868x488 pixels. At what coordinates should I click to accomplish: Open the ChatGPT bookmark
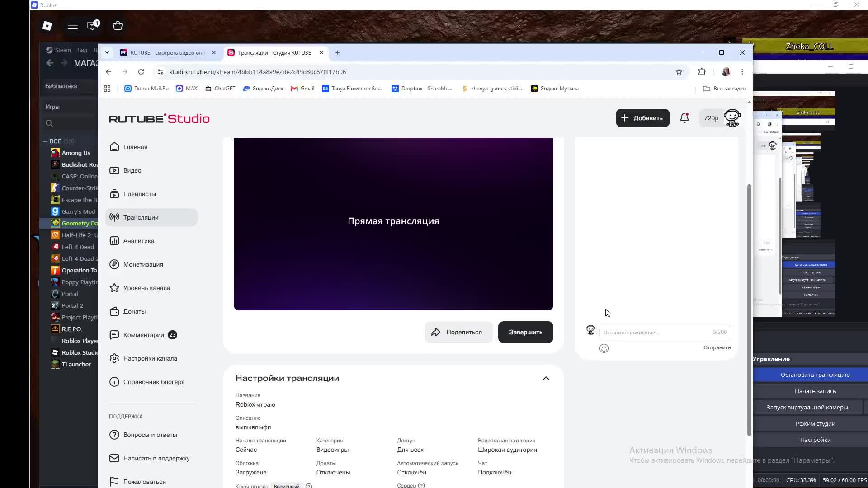220,89
